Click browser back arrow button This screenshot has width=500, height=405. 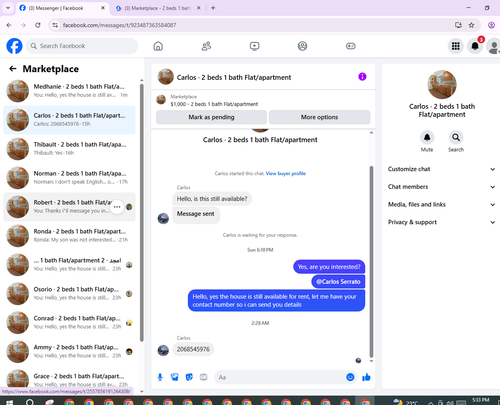pos(9,25)
